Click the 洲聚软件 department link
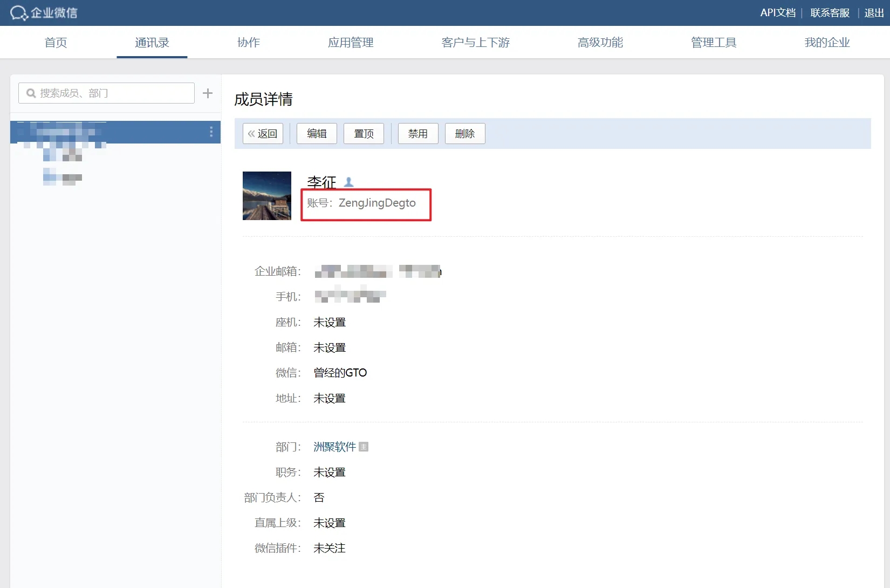The image size is (890, 588). pos(334,447)
